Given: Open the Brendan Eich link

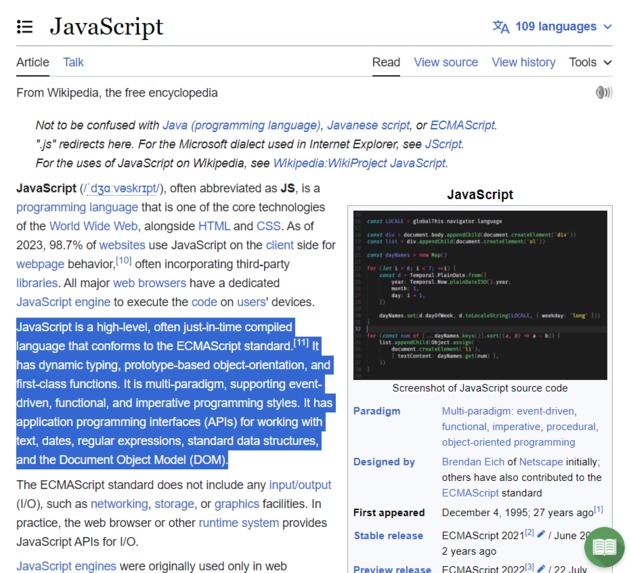Looking at the screenshot, I should pos(473,462).
